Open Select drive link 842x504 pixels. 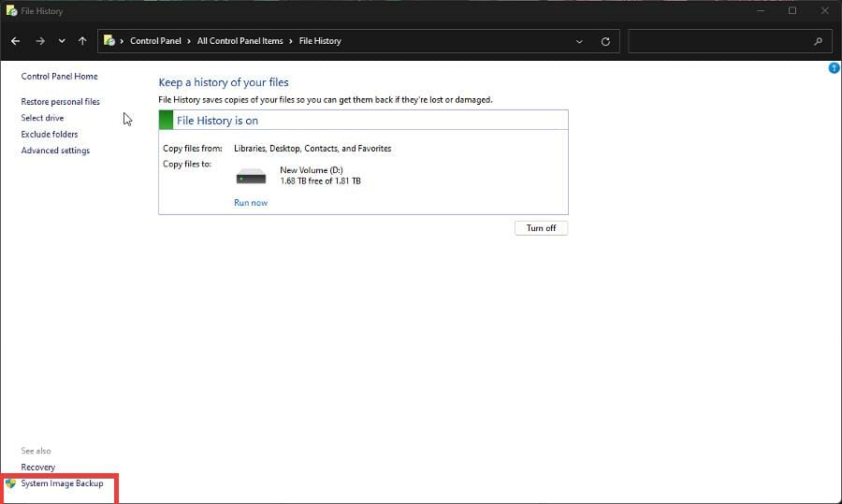tap(42, 118)
